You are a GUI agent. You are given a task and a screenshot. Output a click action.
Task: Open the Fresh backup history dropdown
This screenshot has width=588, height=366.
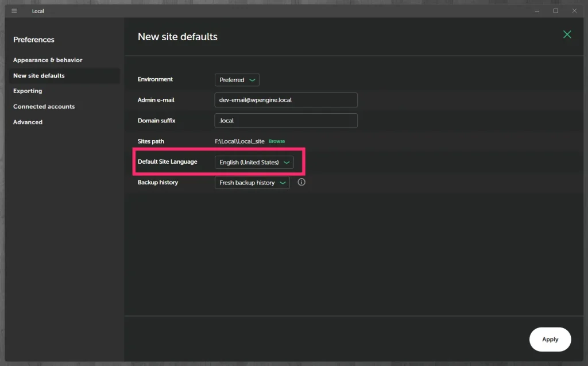(252, 183)
